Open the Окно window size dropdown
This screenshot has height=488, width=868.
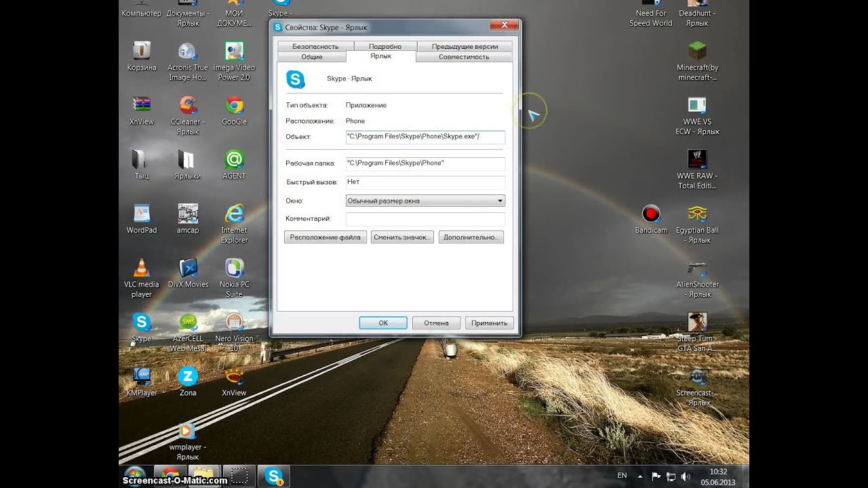(x=425, y=201)
